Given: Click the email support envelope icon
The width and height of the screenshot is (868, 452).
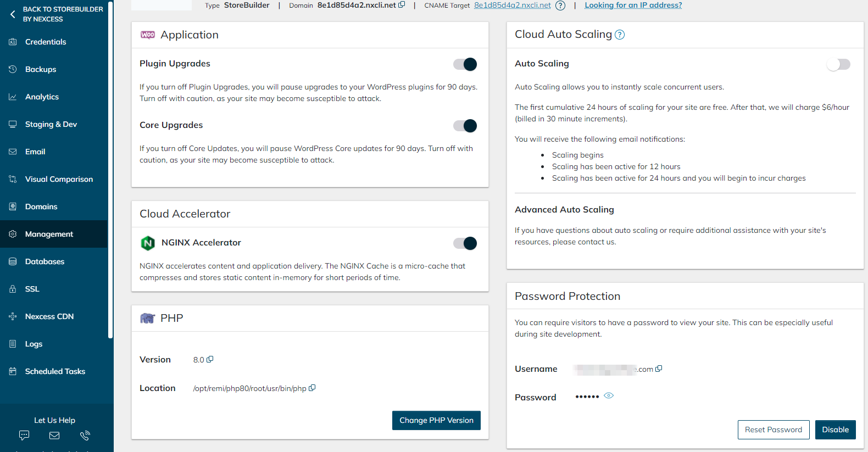Looking at the screenshot, I should (x=54, y=436).
